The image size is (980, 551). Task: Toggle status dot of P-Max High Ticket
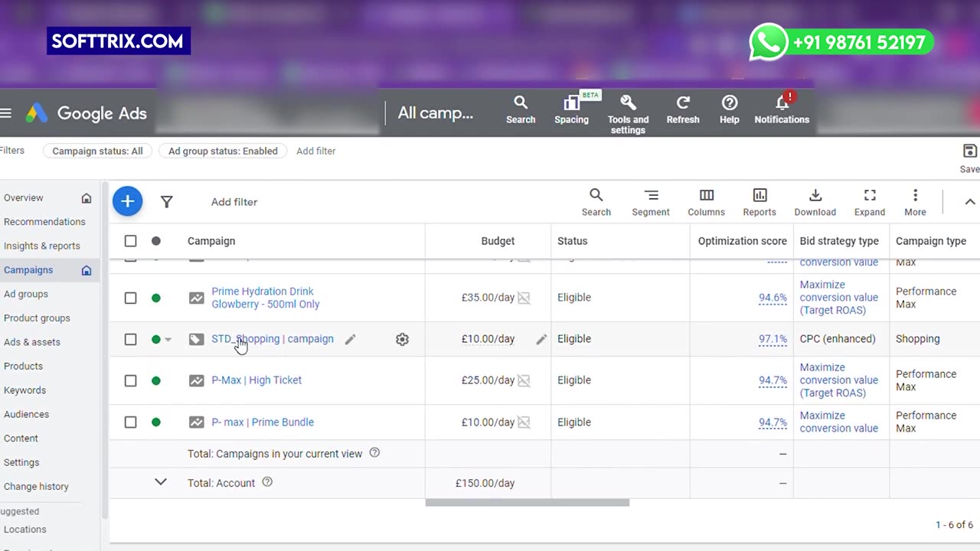(156, 380)
